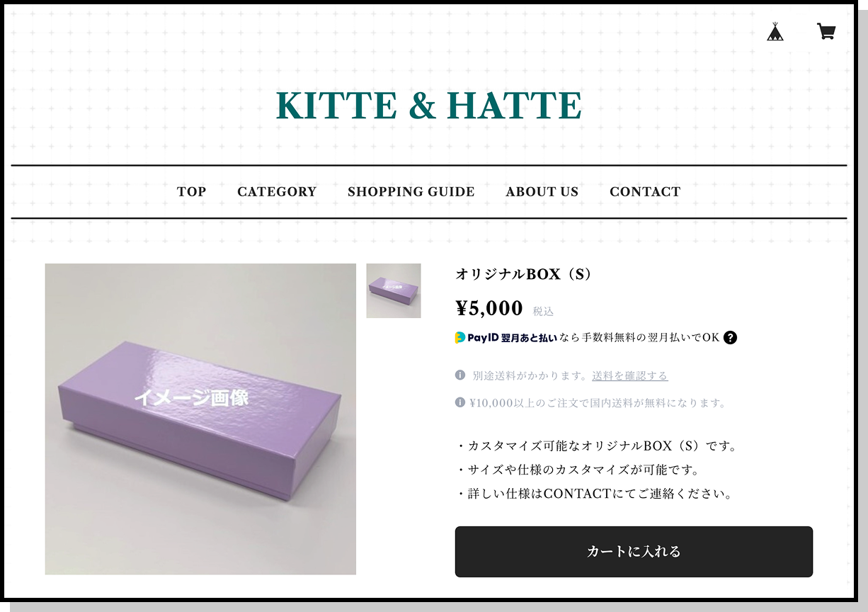Screen dimensions: 868x612
Task: Go to the TOP menu item
Action: (192, 191)
